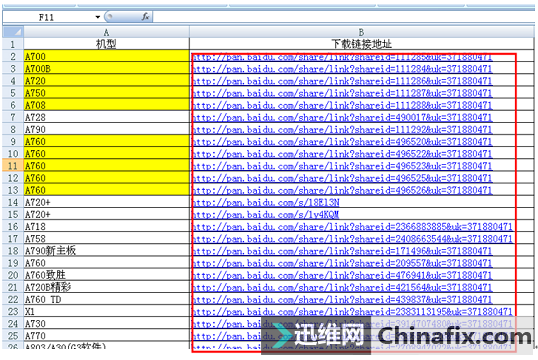The height and width of the screenshot is (360, 538).
Task: Click the Select All corner triangle
Action: (x=13, y=32)
